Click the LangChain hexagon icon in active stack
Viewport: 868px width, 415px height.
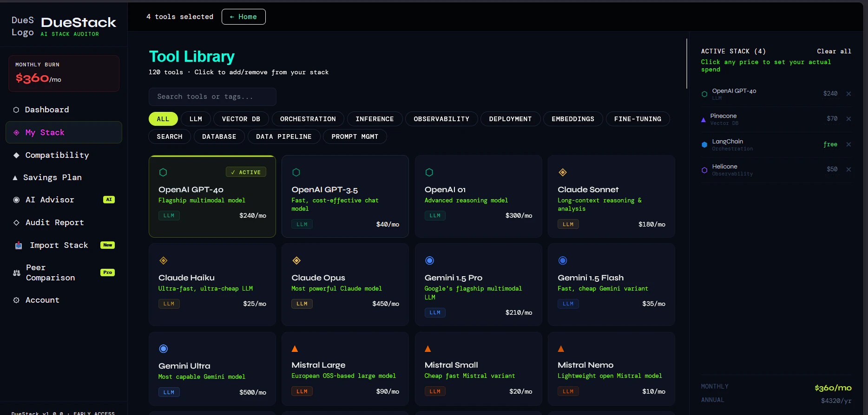point(704,145)
